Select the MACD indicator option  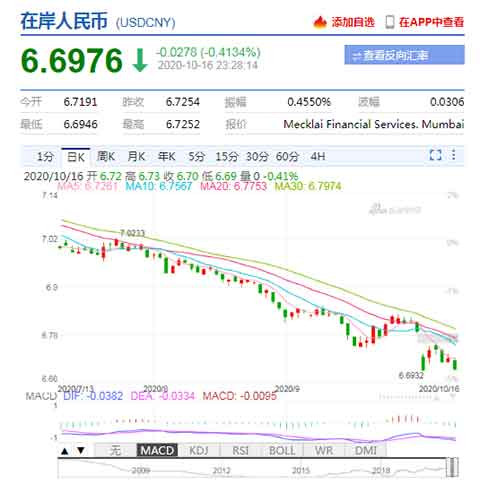157,451
